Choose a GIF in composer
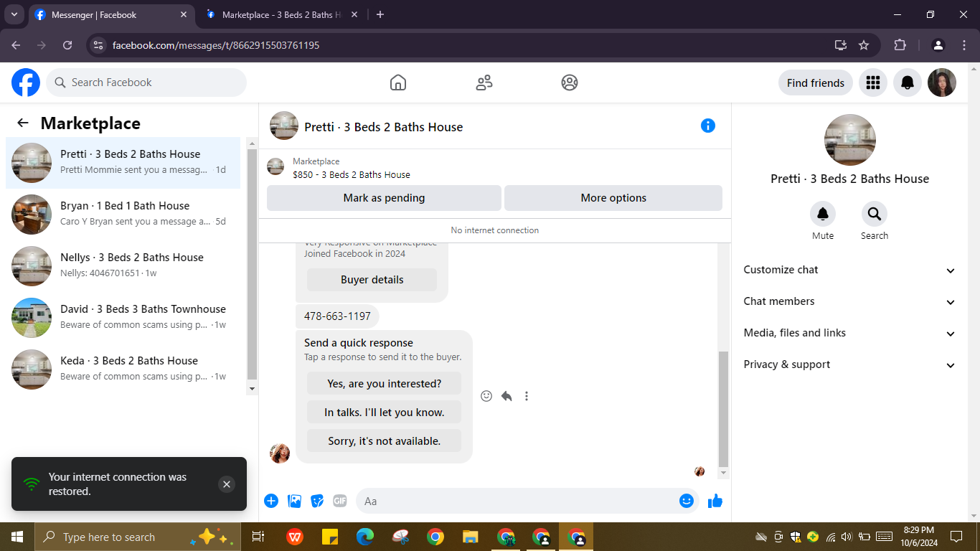This screenshot has width=980, height=551. click(340, 501)
